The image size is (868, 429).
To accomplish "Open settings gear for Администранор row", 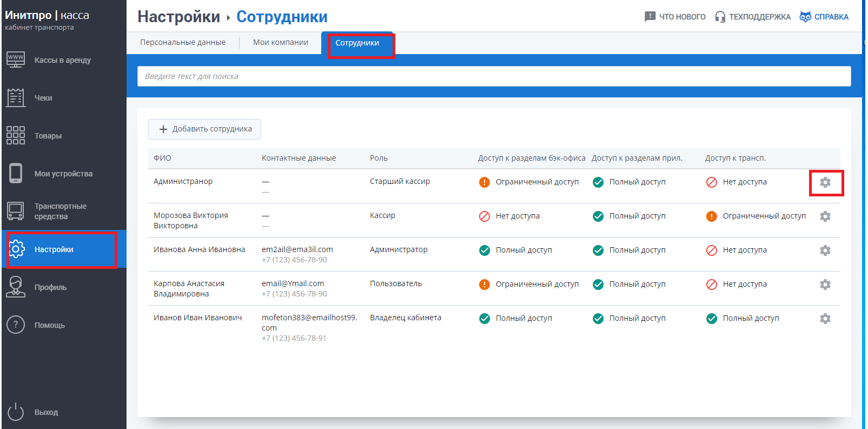I will click(x=825, y=182).
